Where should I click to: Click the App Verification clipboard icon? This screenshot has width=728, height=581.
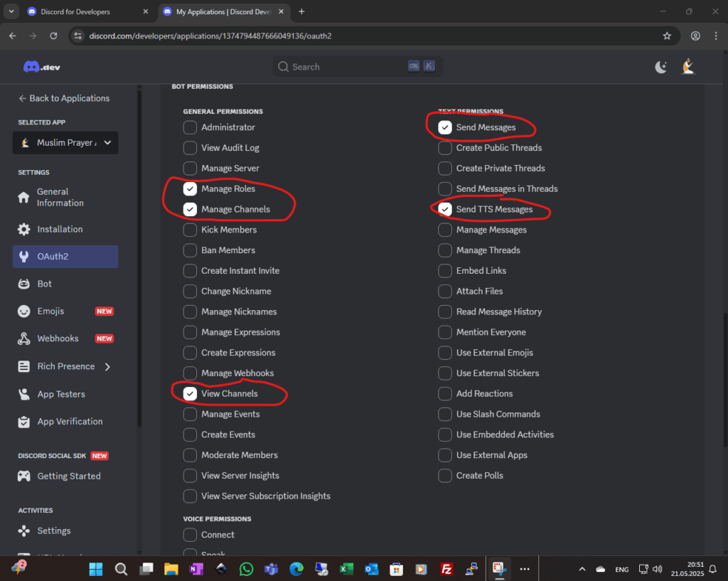pos(23,422)
